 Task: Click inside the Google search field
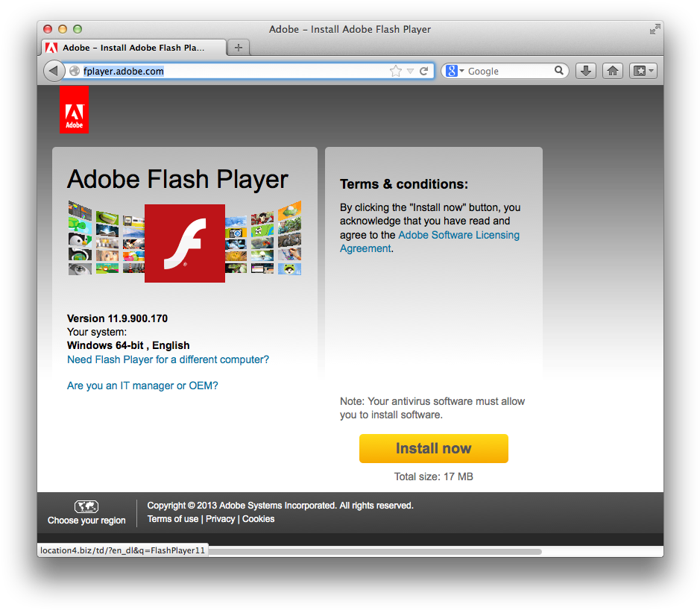(509, 71)
